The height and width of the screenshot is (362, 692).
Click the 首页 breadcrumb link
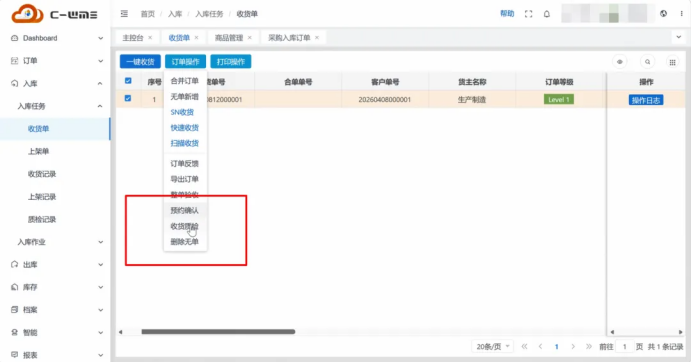point(148,14)
